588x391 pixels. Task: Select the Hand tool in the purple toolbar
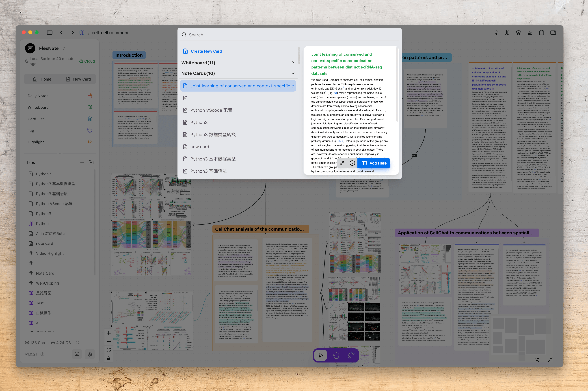point(336,355)
